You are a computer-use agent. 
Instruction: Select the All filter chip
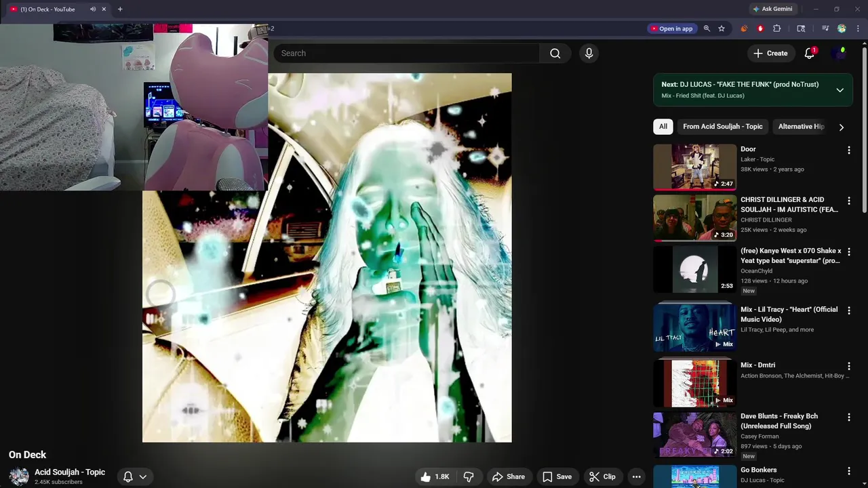click(x=663, y=127)
